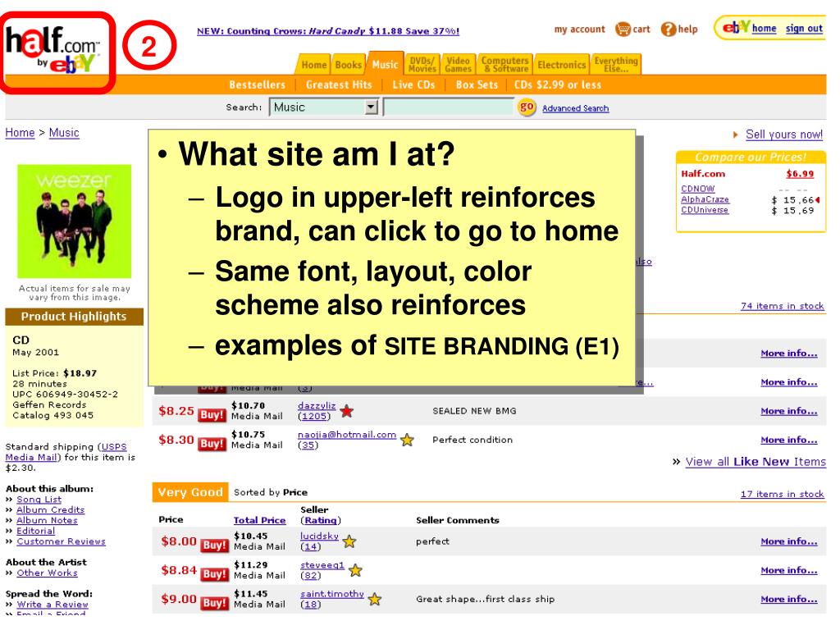
Task: Open the Album Credits link
Action: point(50,510)
